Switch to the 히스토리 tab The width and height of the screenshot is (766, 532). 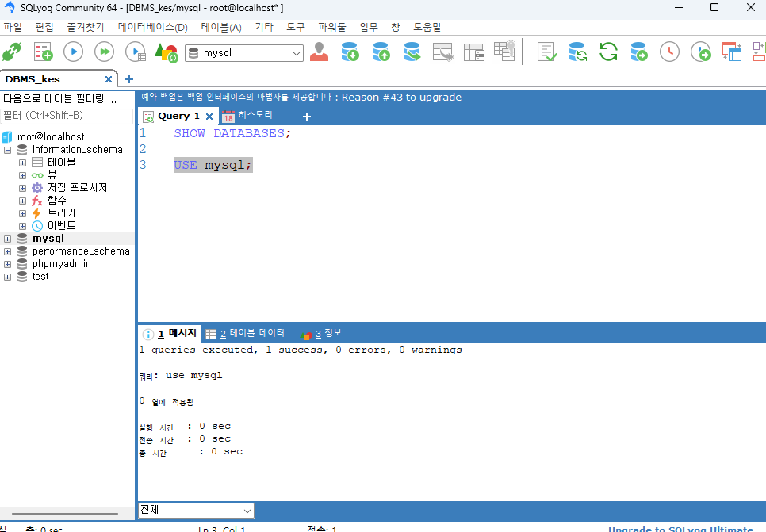tap(247, 115)
